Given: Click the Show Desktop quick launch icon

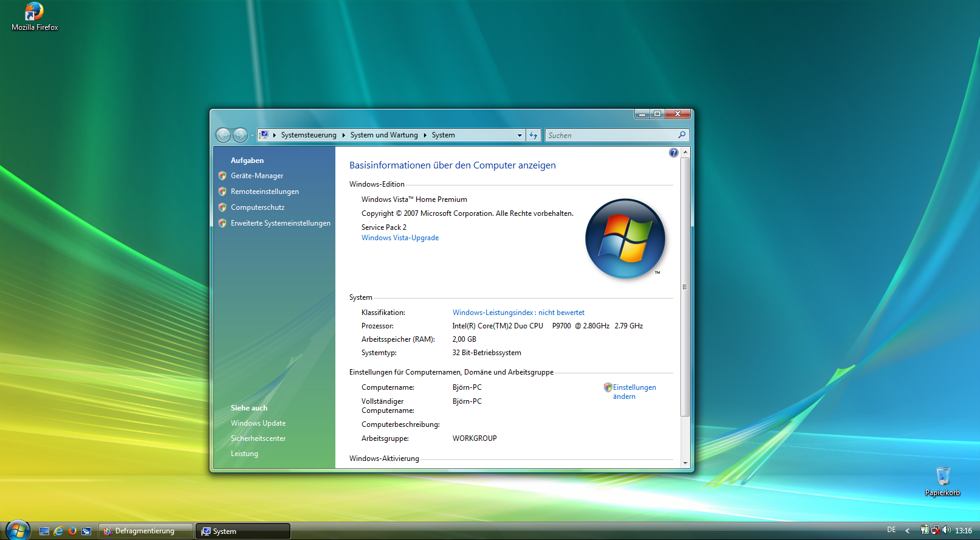Looking at the screenshot, I should (x=44, y=531).
